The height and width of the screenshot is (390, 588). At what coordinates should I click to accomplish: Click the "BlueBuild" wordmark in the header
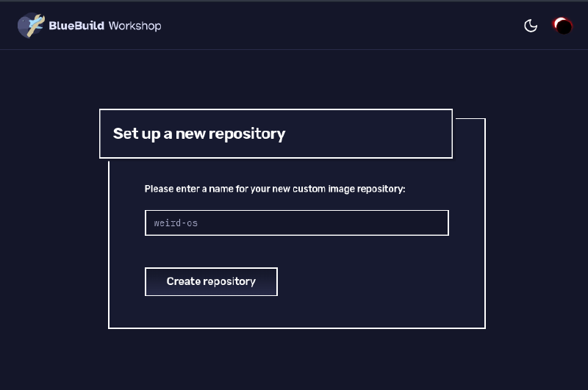(x=76, y=26)
